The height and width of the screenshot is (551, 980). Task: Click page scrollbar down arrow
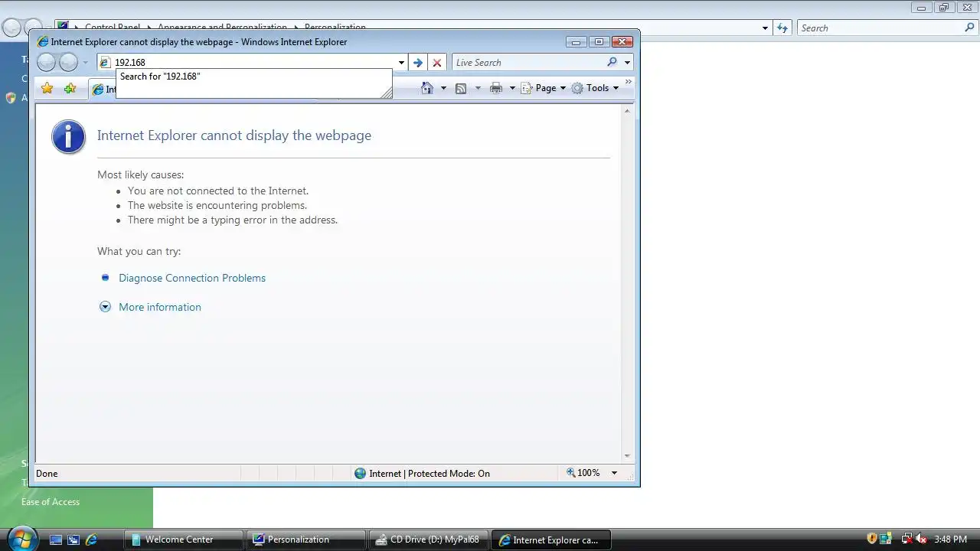(x=627, y=456)
